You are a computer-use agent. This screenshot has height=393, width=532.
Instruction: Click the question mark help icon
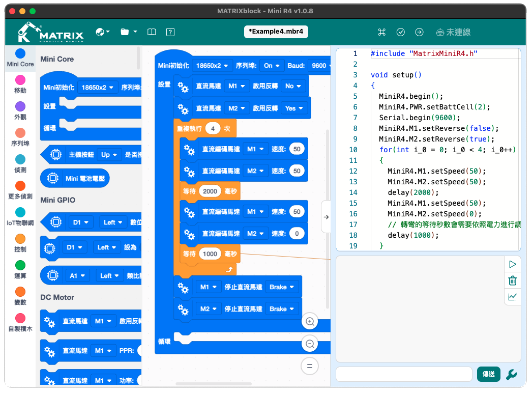tap(170, 32)
